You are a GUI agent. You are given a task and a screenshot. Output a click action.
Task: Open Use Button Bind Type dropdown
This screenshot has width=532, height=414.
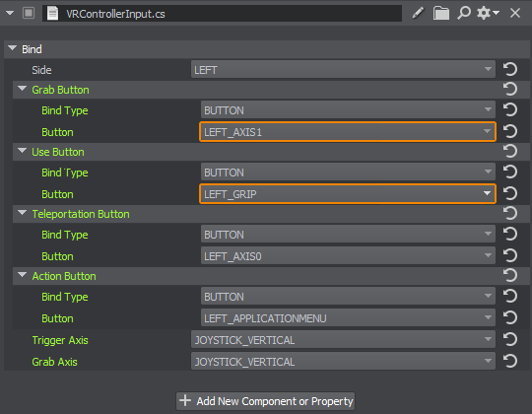pyautogui.click(x=348, y=172)
